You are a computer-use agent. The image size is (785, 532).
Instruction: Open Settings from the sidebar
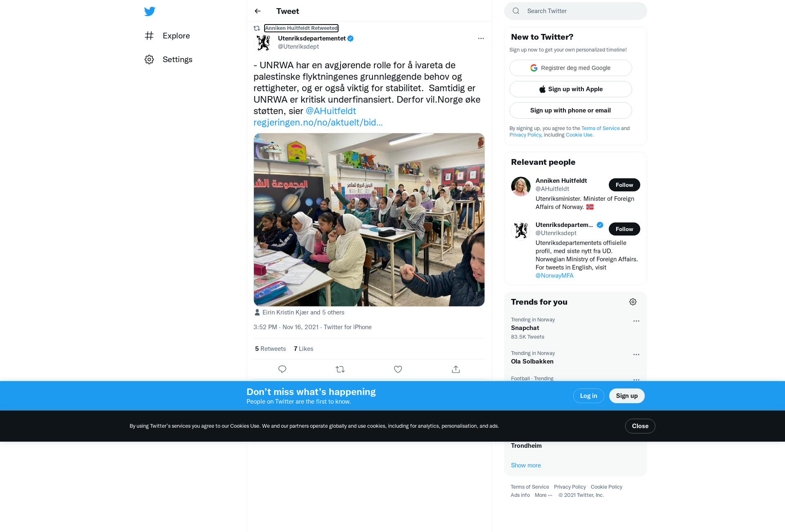click(x=168, y=59)
